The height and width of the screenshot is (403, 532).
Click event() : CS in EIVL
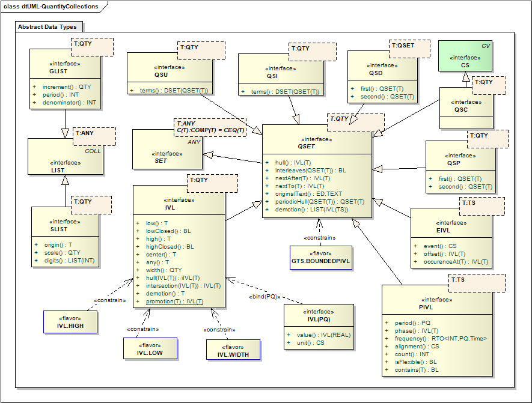point(439,246)
